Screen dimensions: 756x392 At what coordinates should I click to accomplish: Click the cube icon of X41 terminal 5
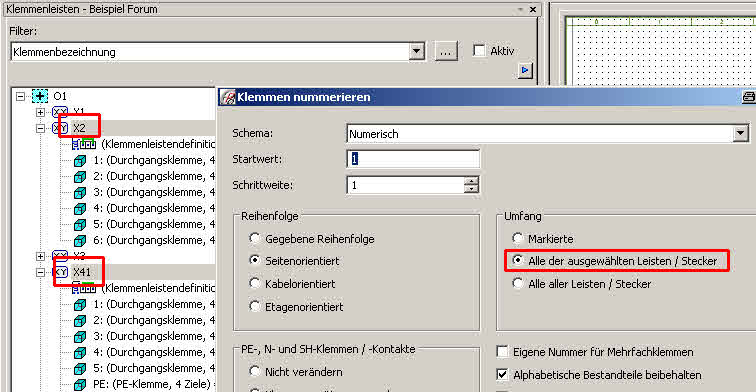(80, 369)
